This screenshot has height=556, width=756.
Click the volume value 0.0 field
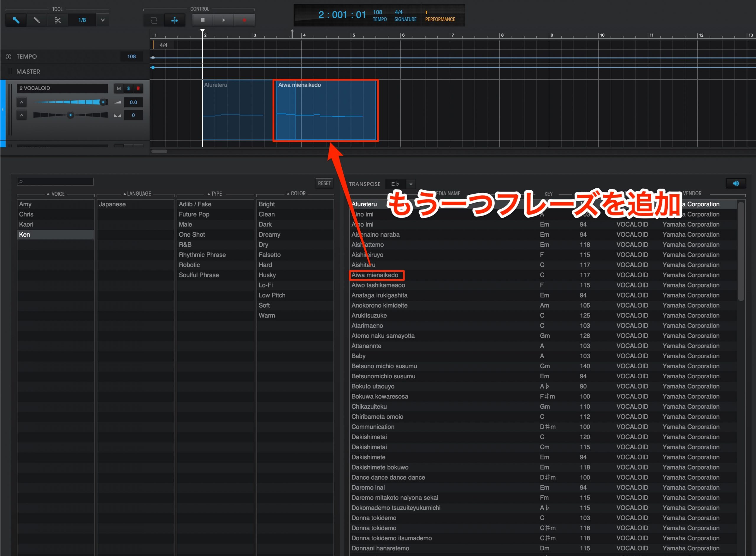[133, 102]
